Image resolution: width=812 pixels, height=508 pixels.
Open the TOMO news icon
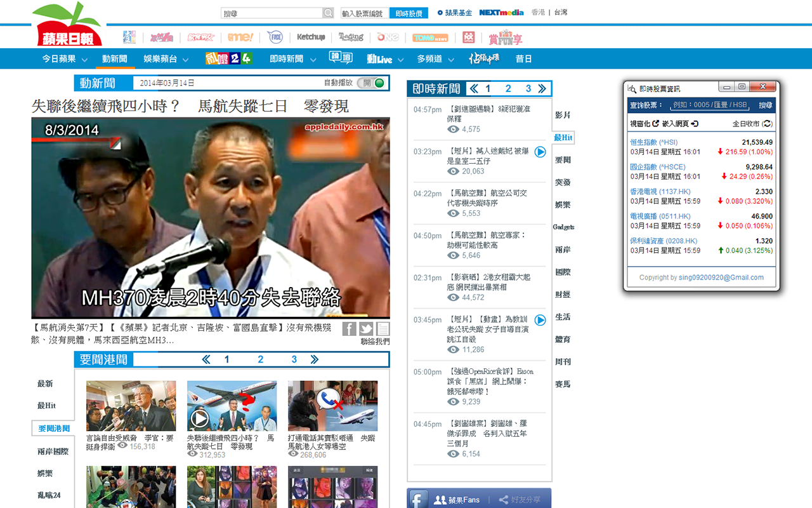pos(431,38)
